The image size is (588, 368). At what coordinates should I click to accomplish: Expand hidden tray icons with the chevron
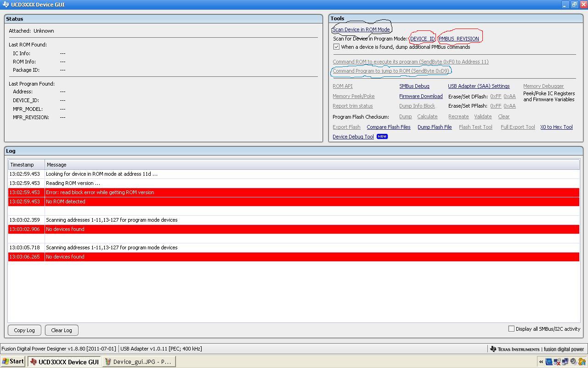[x=541, y=362]
